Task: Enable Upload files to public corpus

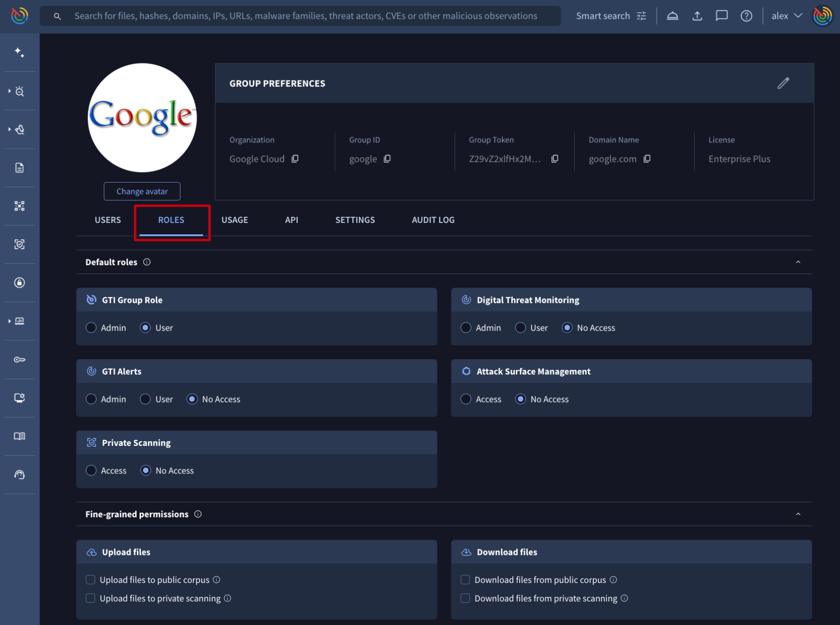Action: (x=90, y=580)
